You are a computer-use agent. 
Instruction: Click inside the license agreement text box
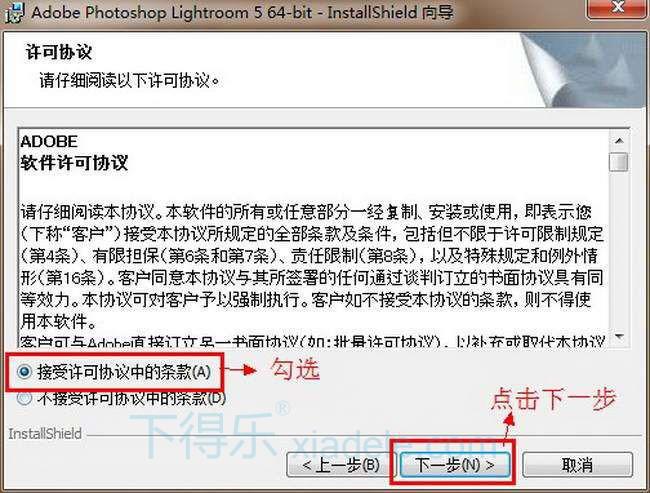coord(313,237)
